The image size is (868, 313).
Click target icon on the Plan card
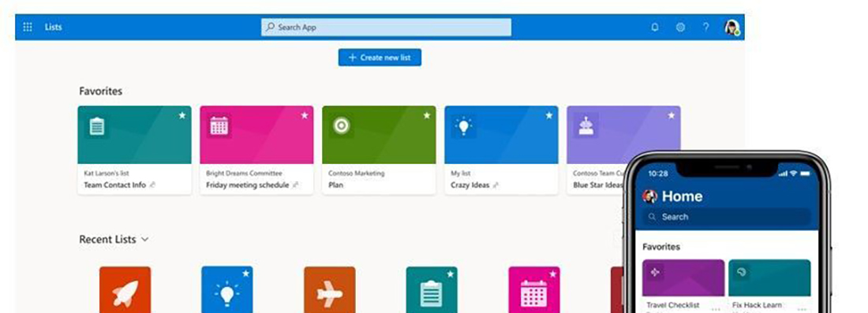coord(342,127)
